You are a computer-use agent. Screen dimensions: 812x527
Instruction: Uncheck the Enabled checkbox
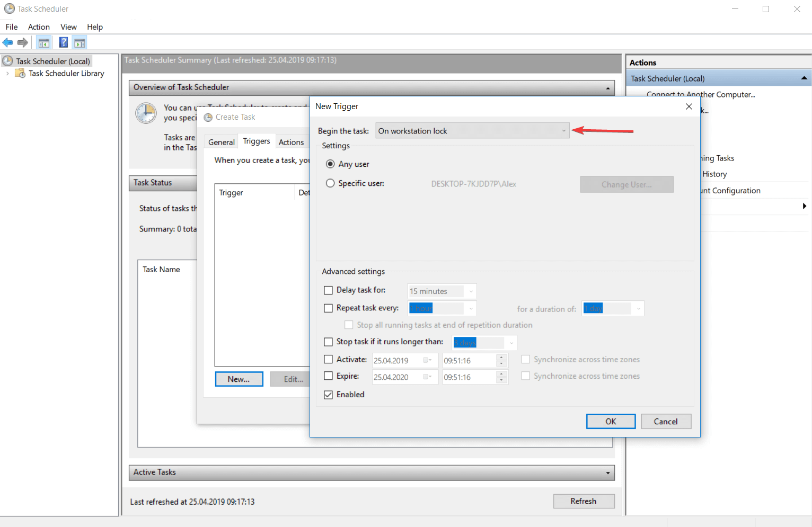click(x=328, y=395)
